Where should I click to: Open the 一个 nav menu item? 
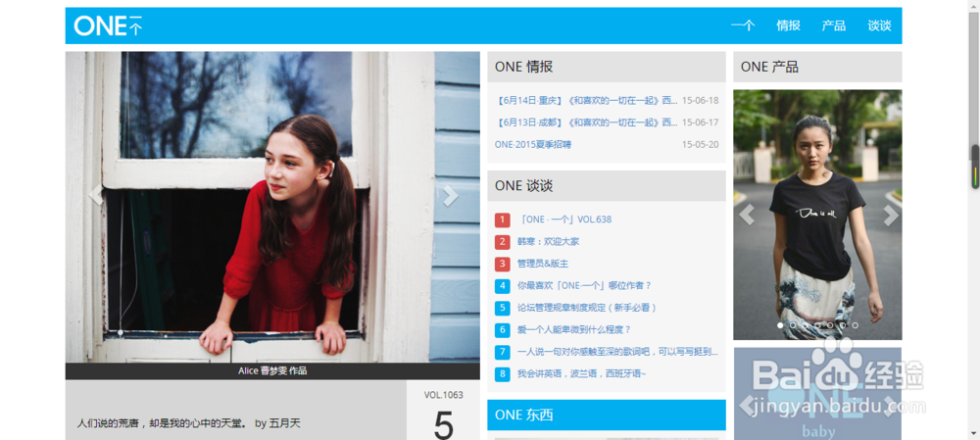[x=743, y=25]
